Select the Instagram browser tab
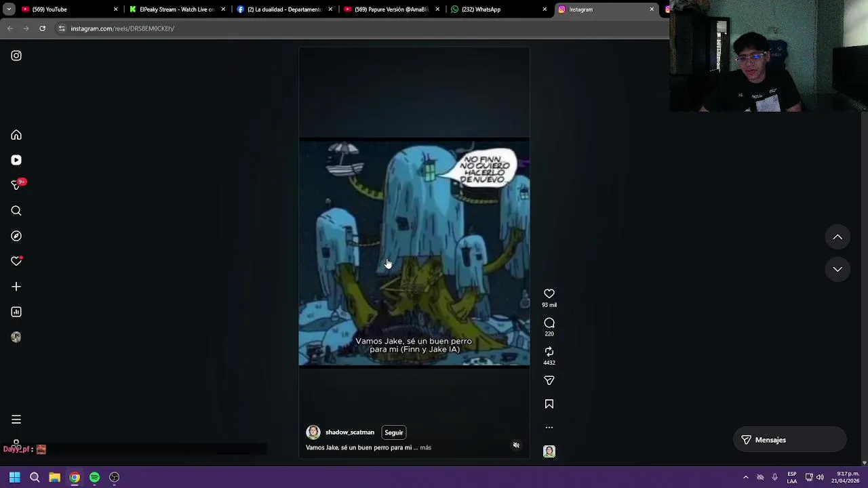 [606, 9]
